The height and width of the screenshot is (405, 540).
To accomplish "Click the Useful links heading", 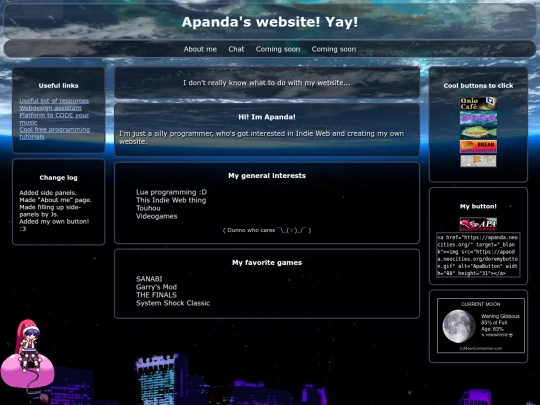I will (59, 85).
